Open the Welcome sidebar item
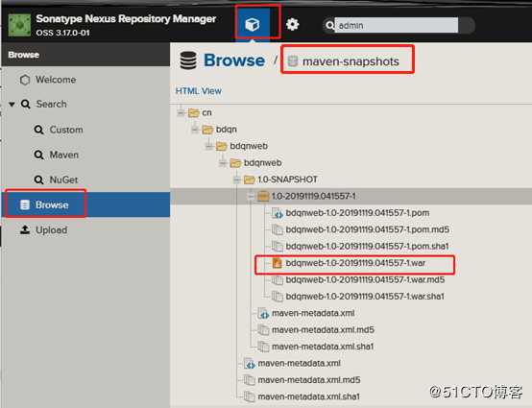Viewport: 532px width, 408px height. (56, 80)
